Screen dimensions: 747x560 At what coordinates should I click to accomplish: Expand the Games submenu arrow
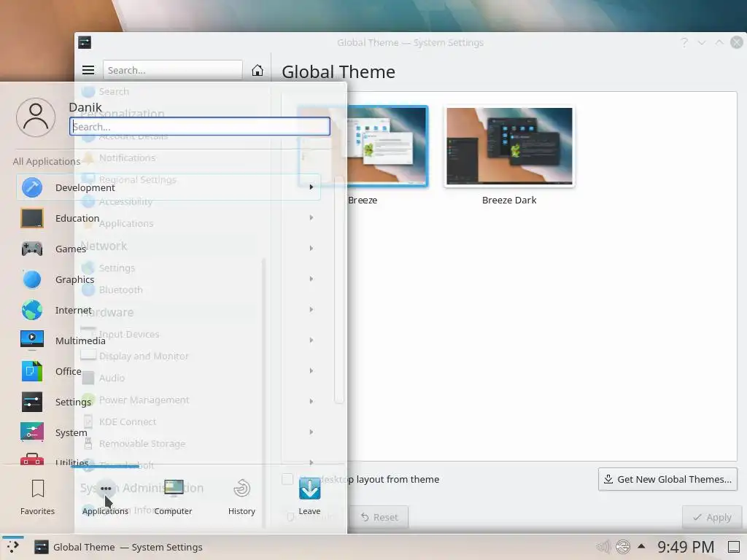[311, 248]
